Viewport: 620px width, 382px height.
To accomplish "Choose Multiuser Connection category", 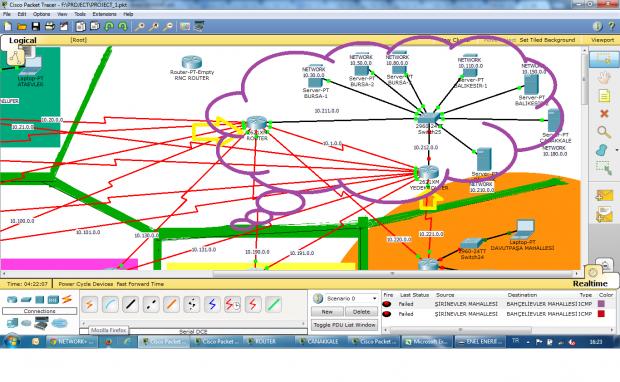I will 59,323.
